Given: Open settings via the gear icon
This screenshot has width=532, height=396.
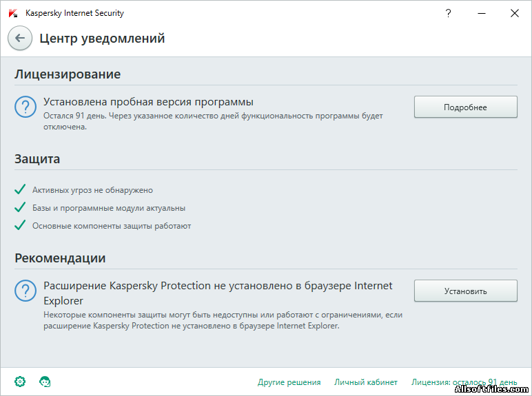Looking at the screenshot, I should tap(20, 382).
